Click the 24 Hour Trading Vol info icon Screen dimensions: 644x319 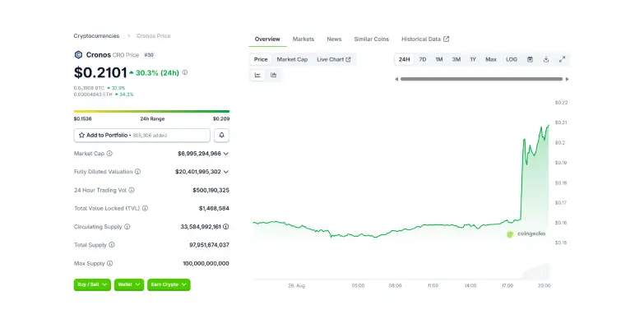click(132, 190)
